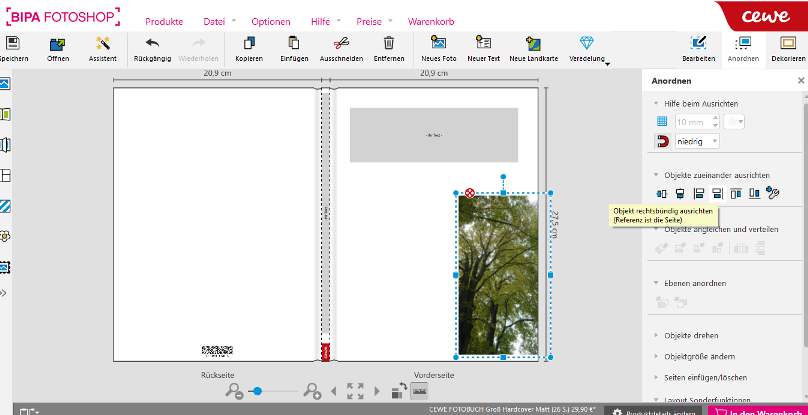
Task: Open the Produkte menu
Action: coord(164,22)
